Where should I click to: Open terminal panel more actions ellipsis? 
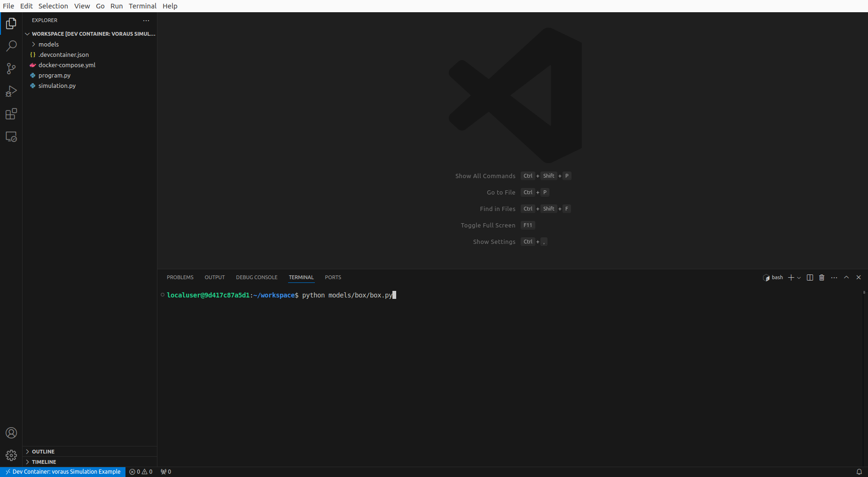(x=834, y=278)
